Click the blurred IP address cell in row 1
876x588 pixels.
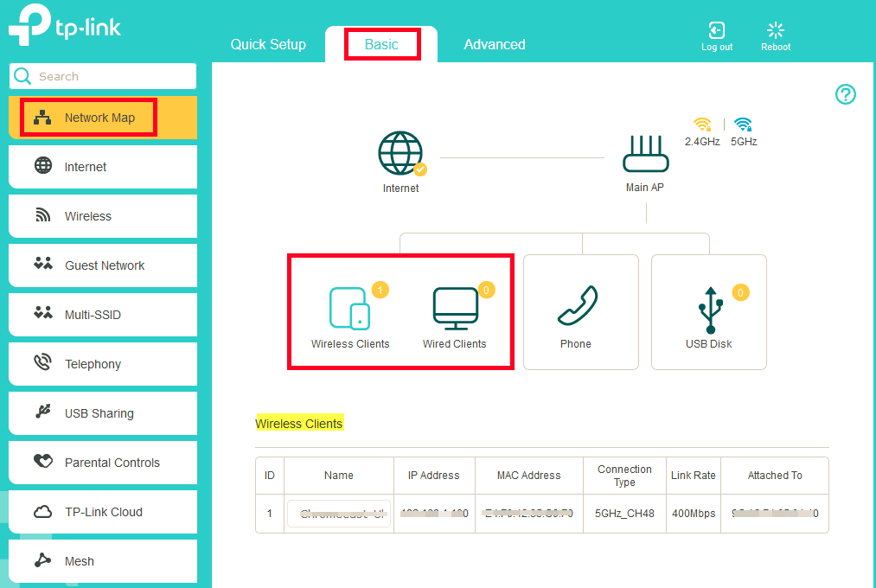[x=435, y=513]
